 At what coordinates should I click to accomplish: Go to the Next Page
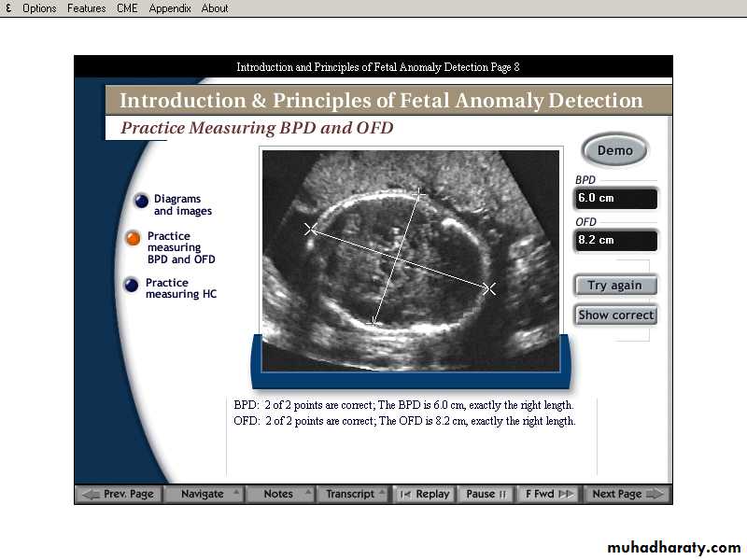click(625, 494)
